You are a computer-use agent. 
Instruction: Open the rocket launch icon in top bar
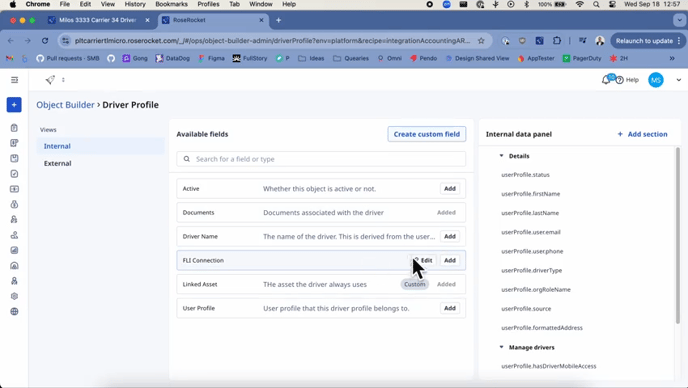tap(50, 79)
